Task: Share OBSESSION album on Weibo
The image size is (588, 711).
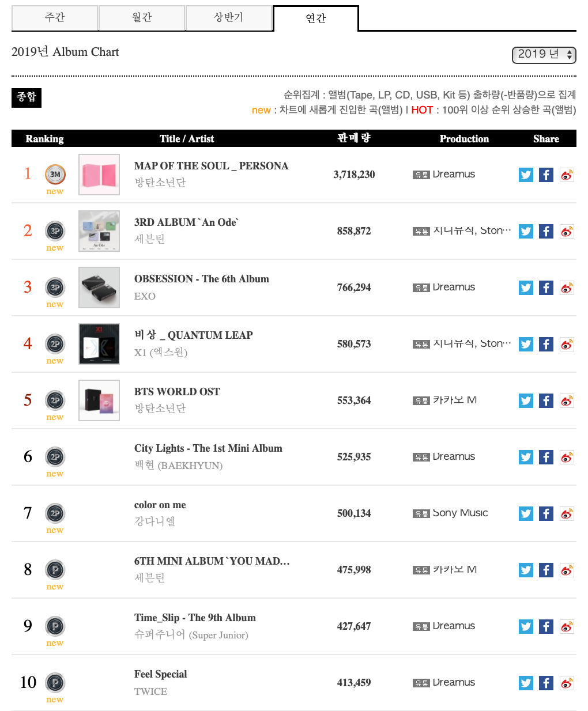Action: pos(567,288)
